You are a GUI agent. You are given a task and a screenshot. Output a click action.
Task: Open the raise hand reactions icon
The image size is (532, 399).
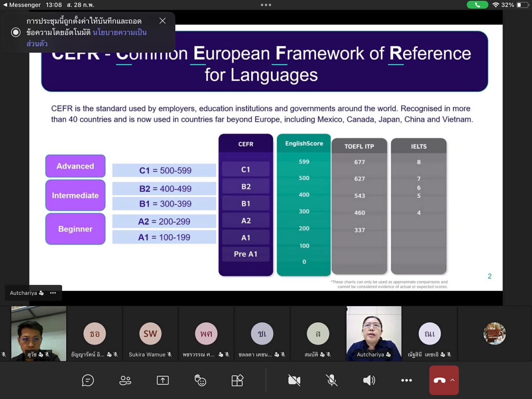200,380
